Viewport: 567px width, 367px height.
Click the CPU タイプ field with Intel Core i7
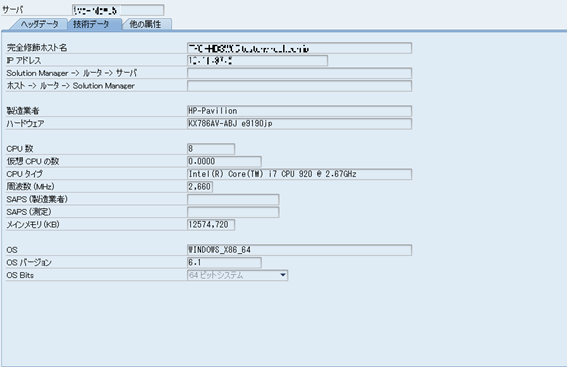pos(299,174)
